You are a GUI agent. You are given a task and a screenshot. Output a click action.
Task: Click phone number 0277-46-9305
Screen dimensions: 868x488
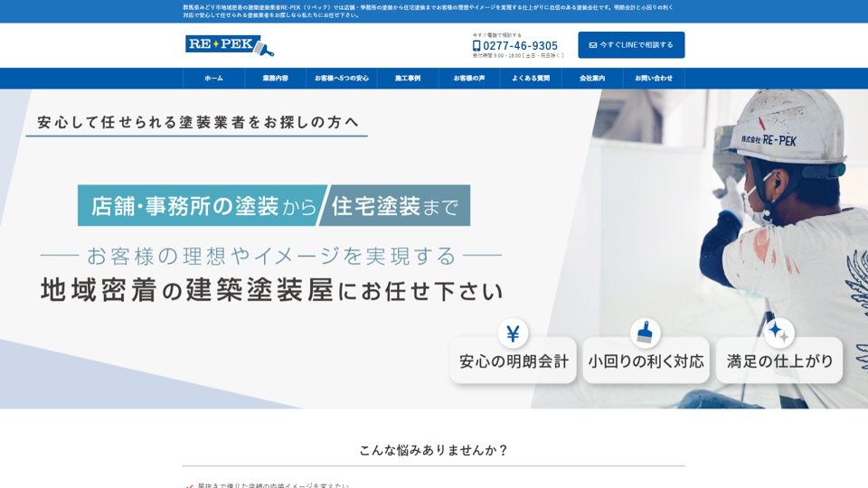(x=520, y=46)
